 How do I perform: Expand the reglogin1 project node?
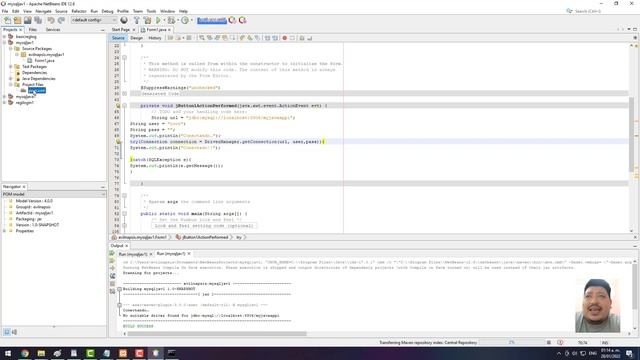click(x=4, y=102)
